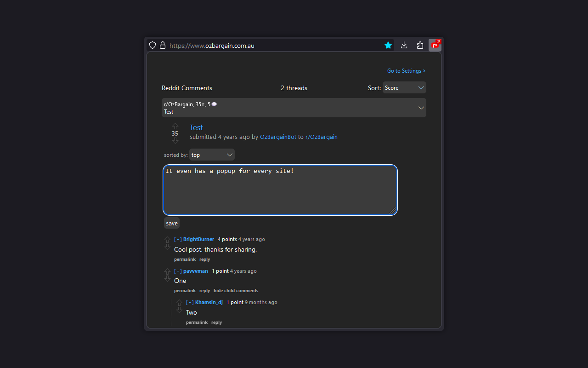Reply to pavvvman's comment
The width and height of the screenshot is (588, 368).
click(x=204, y=291)
